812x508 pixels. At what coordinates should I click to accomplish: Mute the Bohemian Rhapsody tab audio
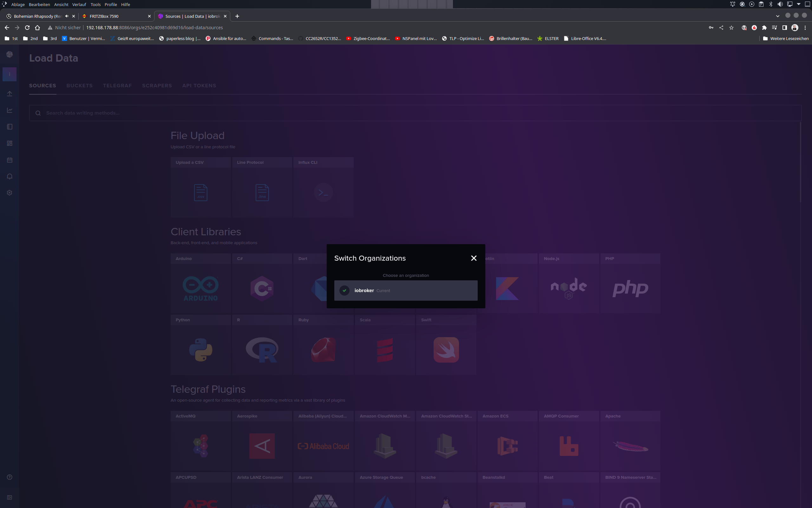pos(67,16)
